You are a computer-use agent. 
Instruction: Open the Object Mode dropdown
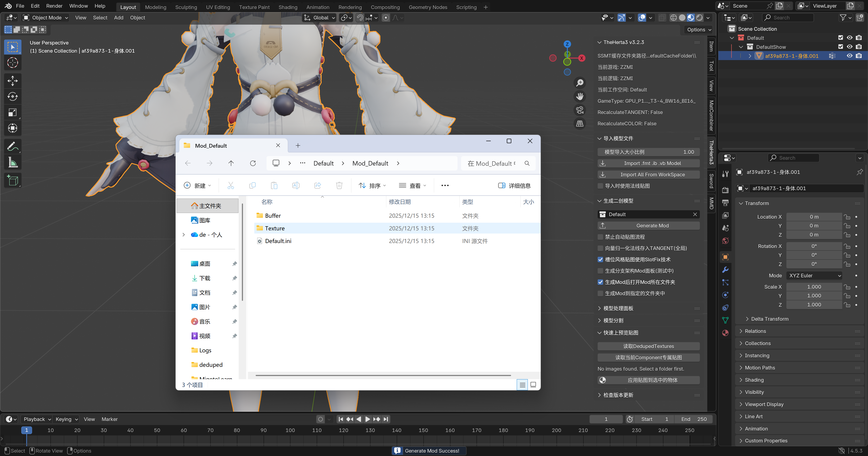point(45,18)
